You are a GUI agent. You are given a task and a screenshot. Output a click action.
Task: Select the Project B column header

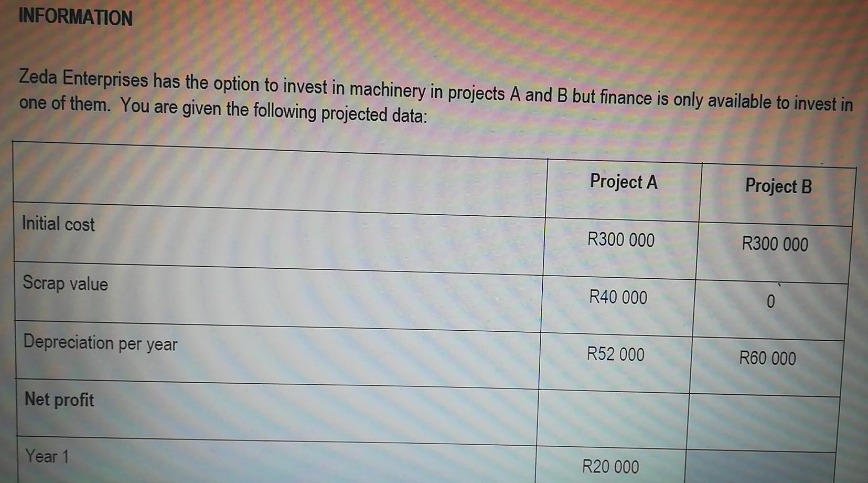778,186
